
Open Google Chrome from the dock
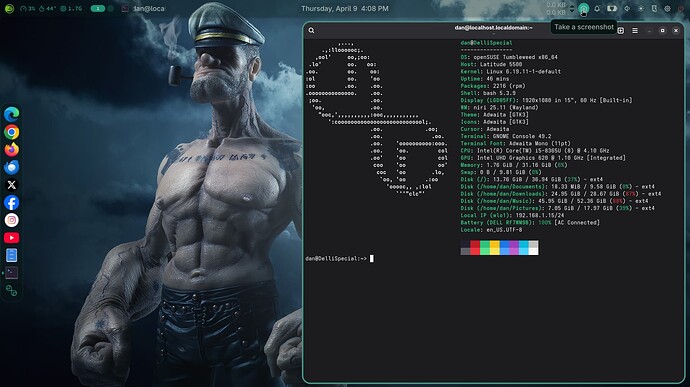tap(11, 132)
